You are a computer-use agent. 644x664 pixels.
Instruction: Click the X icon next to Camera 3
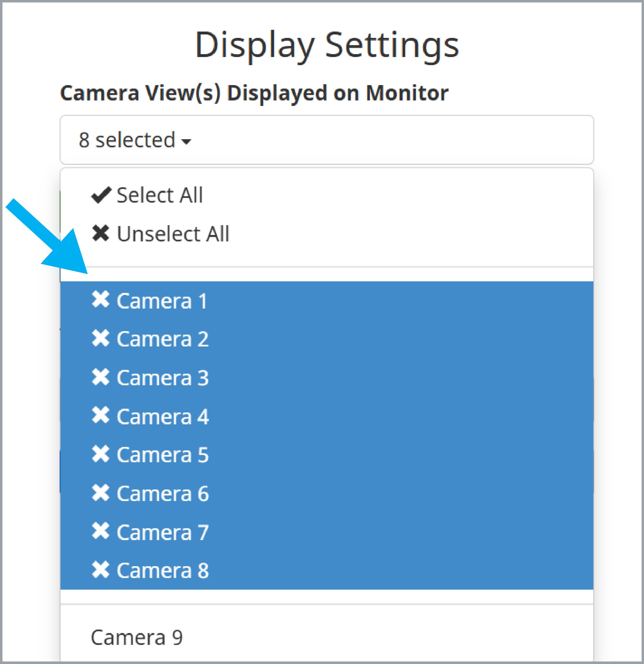101,377
